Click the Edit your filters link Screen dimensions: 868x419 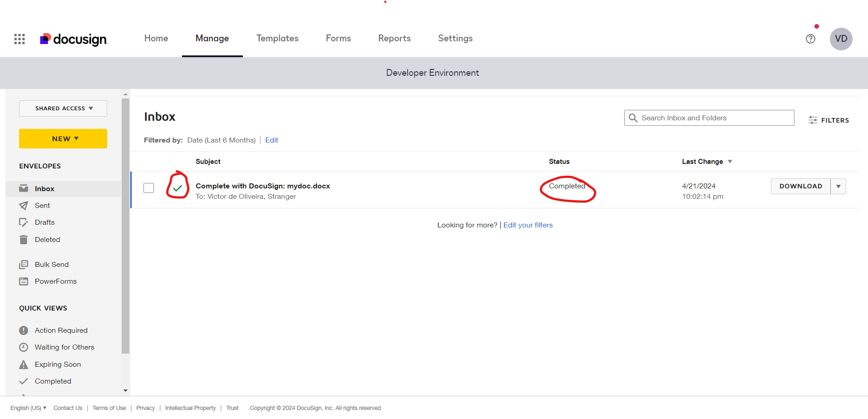tap(528, 225)
